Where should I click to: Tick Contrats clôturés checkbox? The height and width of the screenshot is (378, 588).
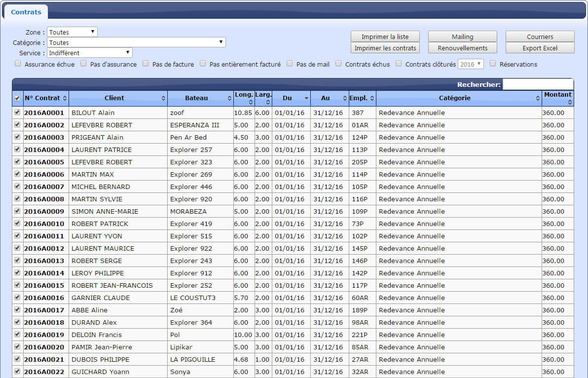[x=399, y=63]
